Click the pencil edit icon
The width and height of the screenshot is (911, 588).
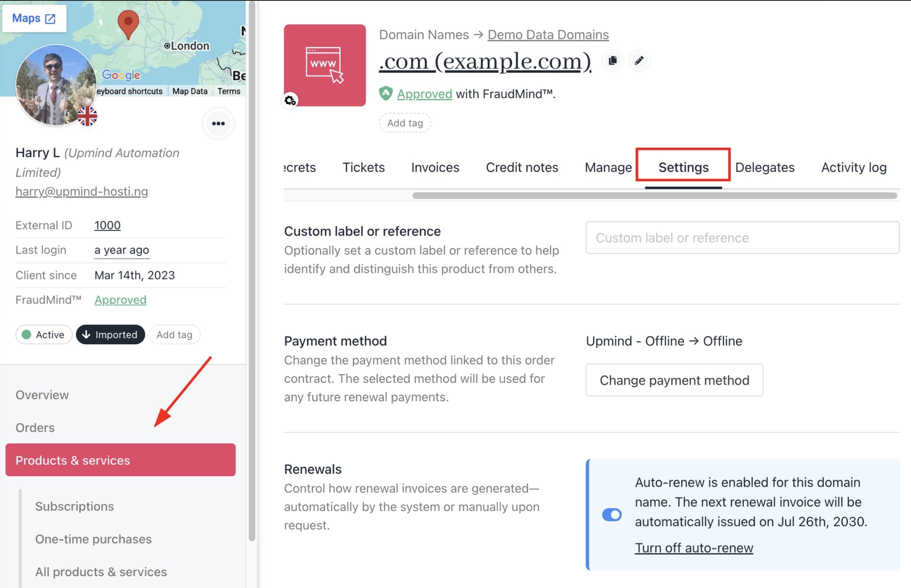click(639, 61)
